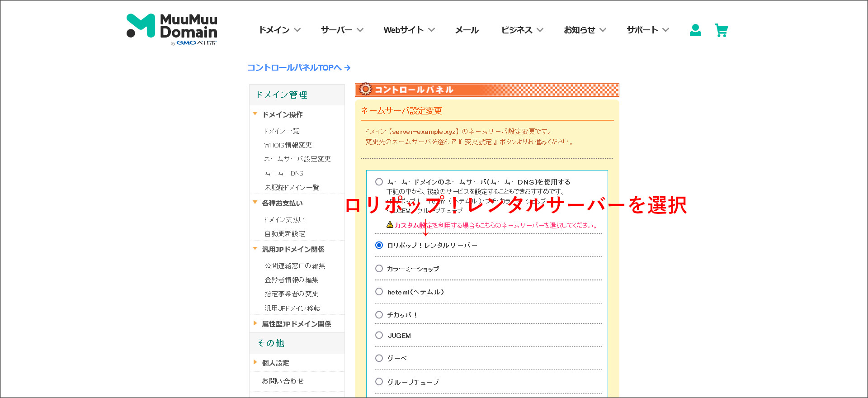
Task: Open ドメイン一覧 in sidebar
Action: [x=281, y=131]
